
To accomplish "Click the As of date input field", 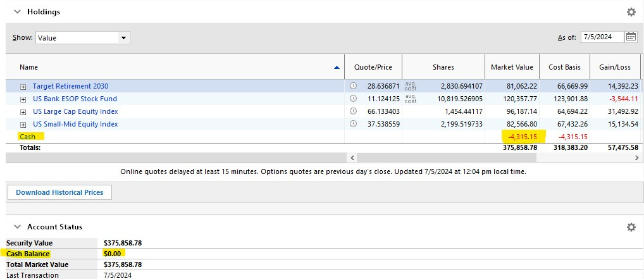I will (601, 37).
